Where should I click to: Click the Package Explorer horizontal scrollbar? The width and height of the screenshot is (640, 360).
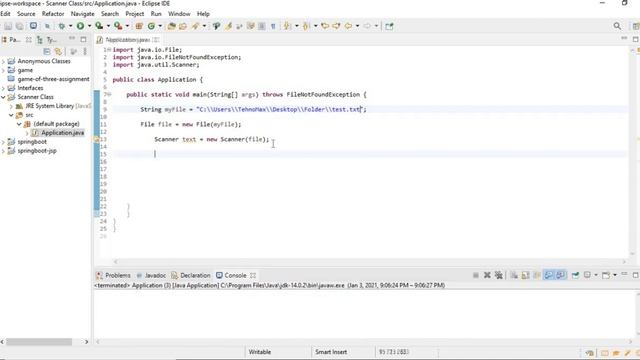coord(39,342)
